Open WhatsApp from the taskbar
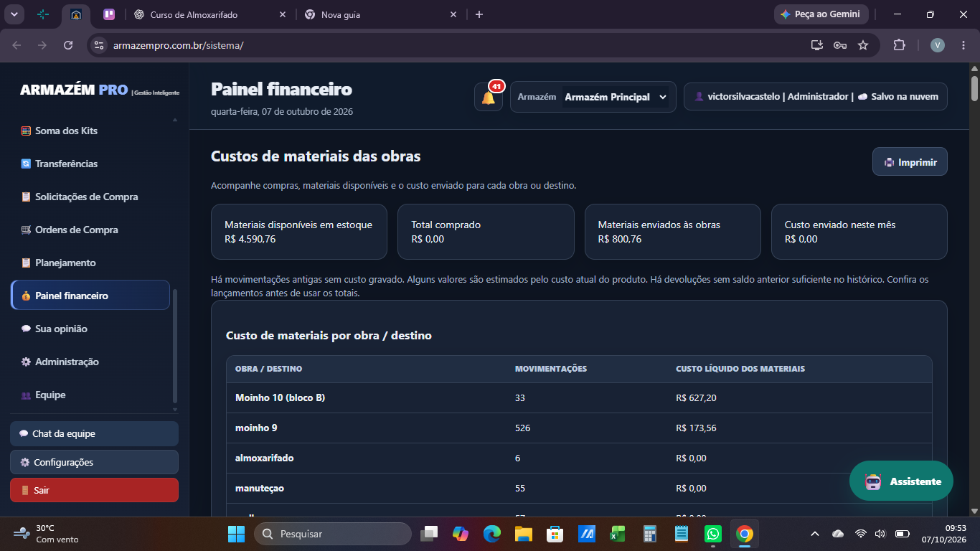The width and height of the screenshot is (980, 551). [x=712, y=534]
